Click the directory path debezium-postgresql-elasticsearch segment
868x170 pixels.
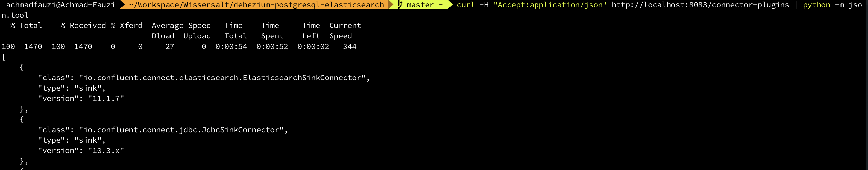click(x=257, y=5)
